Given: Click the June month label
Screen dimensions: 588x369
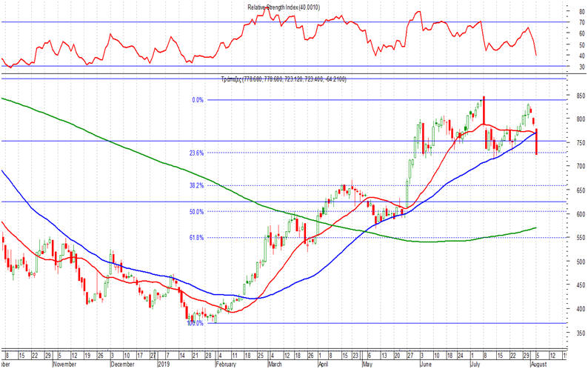Looking at the screenshot, I should (426, 364).
